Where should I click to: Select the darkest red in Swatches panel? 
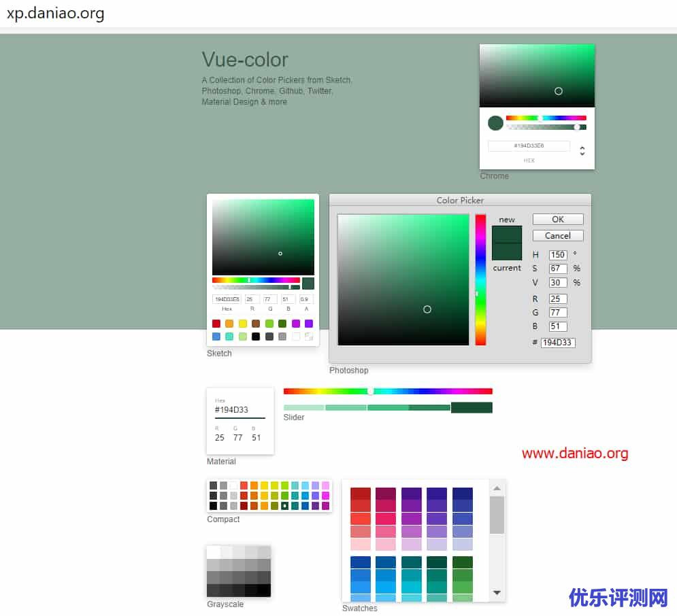tap(361, 494)
